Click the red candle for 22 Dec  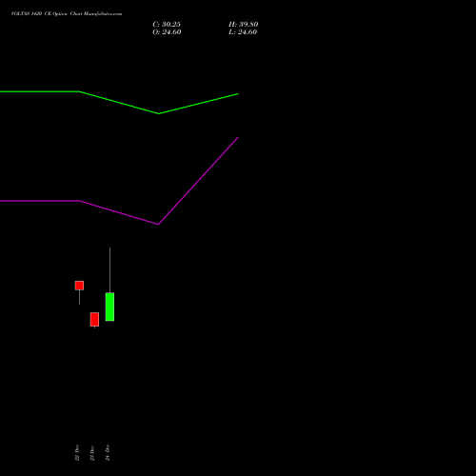point(79,286)
